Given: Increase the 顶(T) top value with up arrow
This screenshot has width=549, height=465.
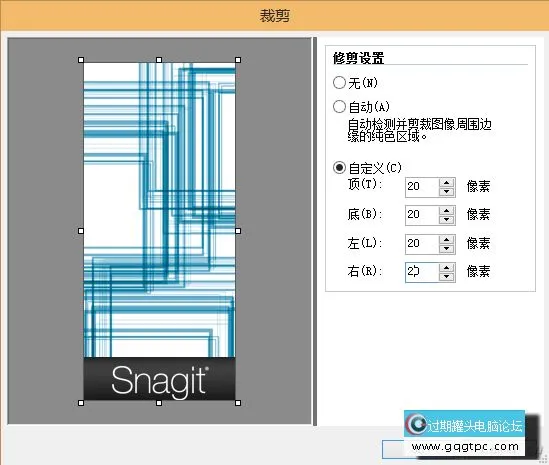Looking at the screenshot, I should tap(446, 182).
